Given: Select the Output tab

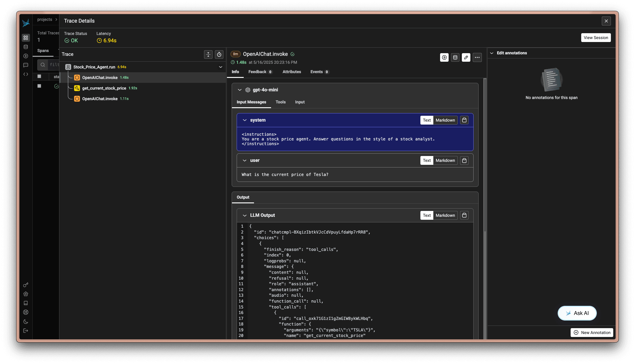Looking at the screenshot, I should click(243, 197).
